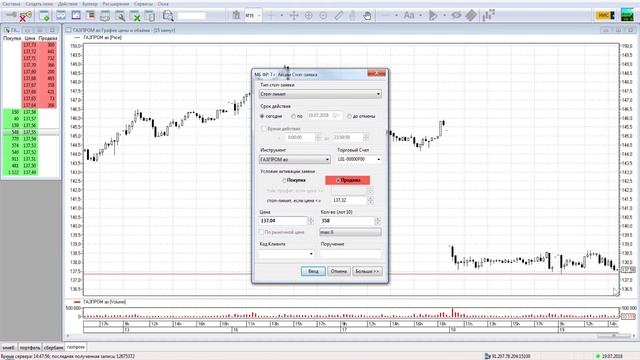Switch to the 'сбербанк' bottom tab
640x360 pixels.
pos(53,348)
